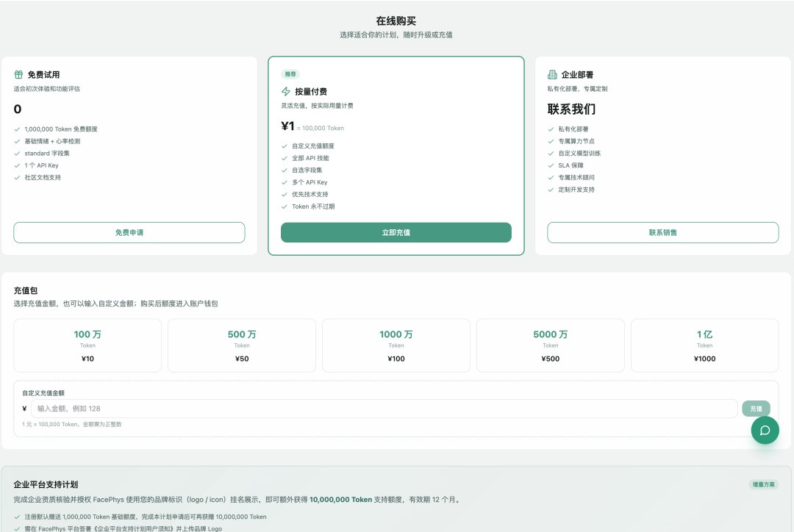
Task: Click the 联系我们 heading in enterprise card
Action: click(x=571, y=109)
